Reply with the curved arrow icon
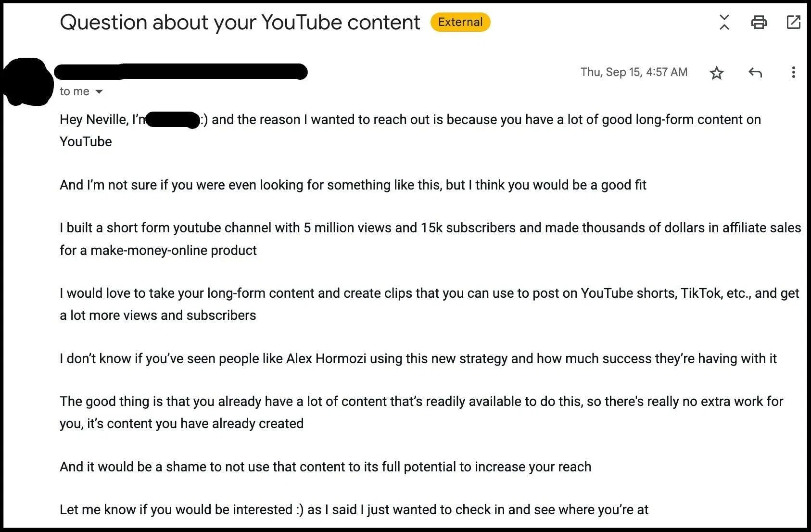The height and width of the screenshot is (532, 811). click(755, 73)
